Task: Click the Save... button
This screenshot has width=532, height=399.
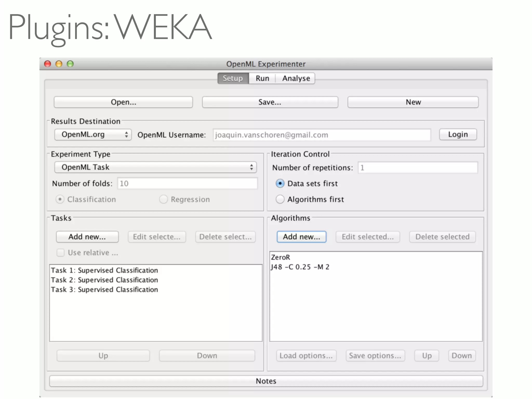Action: click(270, 102)
